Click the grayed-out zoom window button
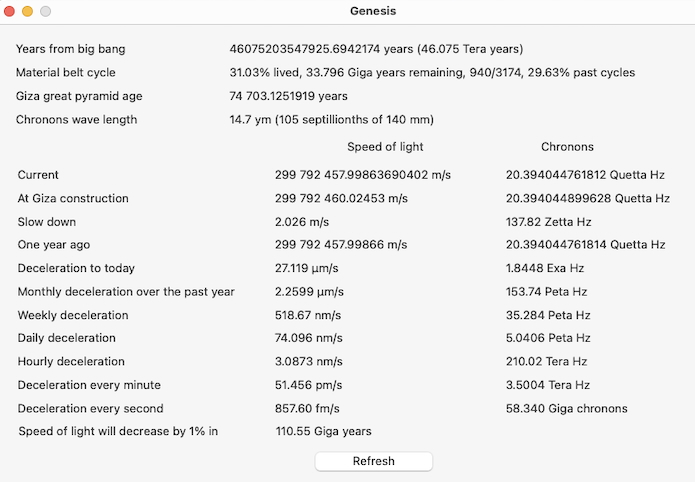 coord(46,11)
